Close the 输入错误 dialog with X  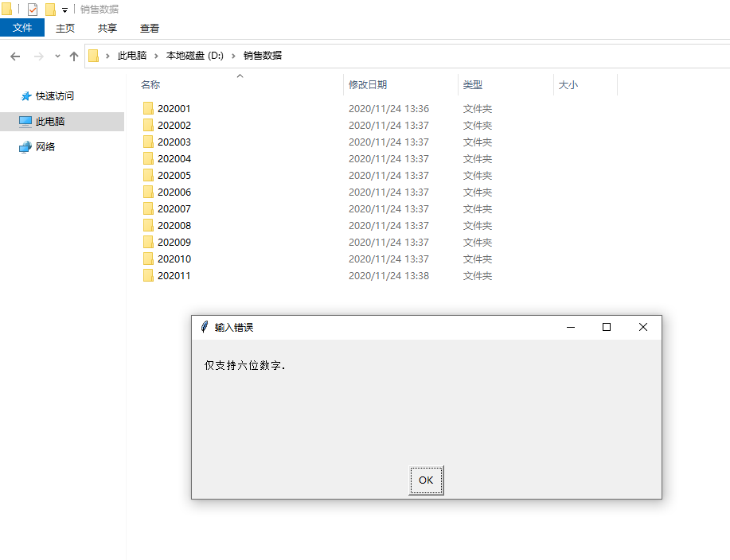[643, 327]
